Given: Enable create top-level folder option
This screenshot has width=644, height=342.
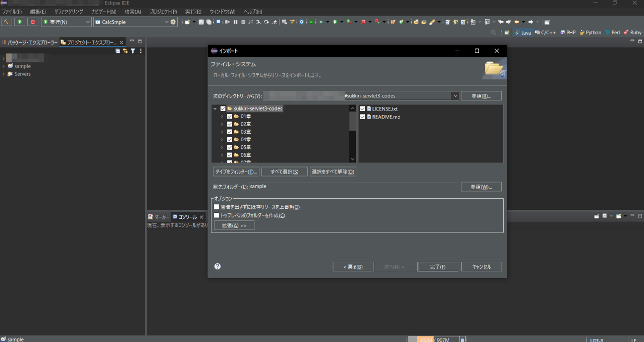Looking at the screenshot, I should pyautogui.click(x=217, y=215).
